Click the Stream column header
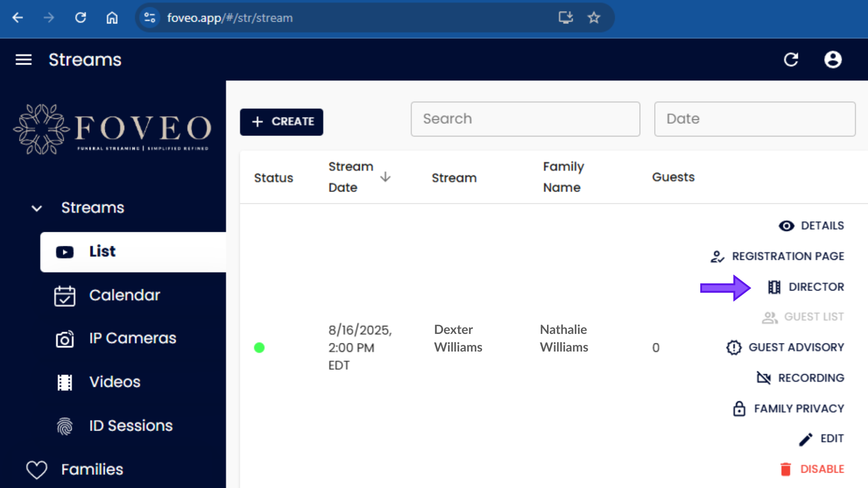Viewport: 868px width, 488px height. point(454,178)
